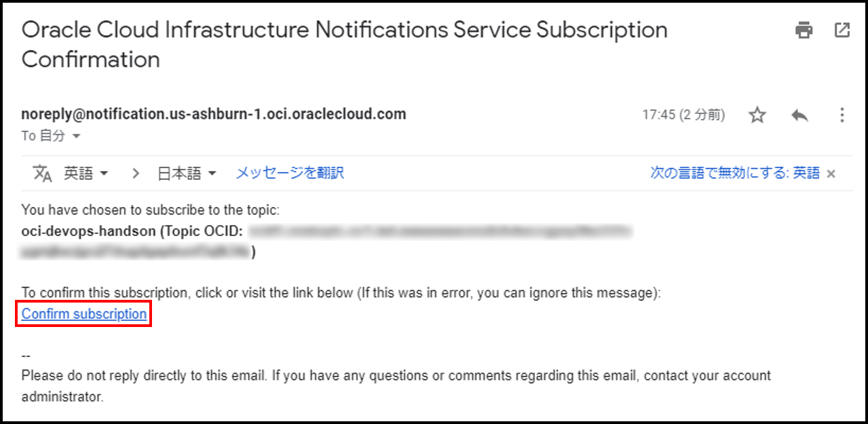Image resolution: width=868 pixels, height=424 pixels.
Task: Click the oci-devops-handson topic name
Action: click(88, 231)
